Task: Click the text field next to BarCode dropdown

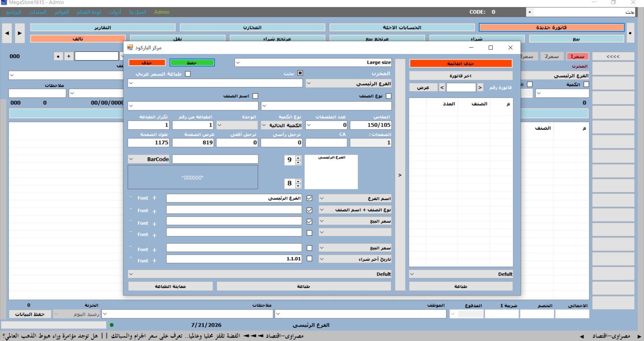Action: click(x=215, y=159)
